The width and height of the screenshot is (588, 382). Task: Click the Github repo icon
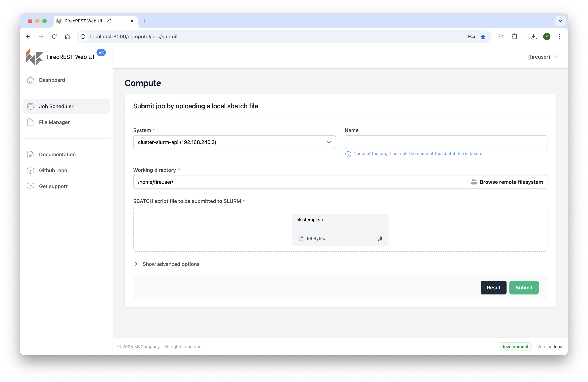coord(30,170)
